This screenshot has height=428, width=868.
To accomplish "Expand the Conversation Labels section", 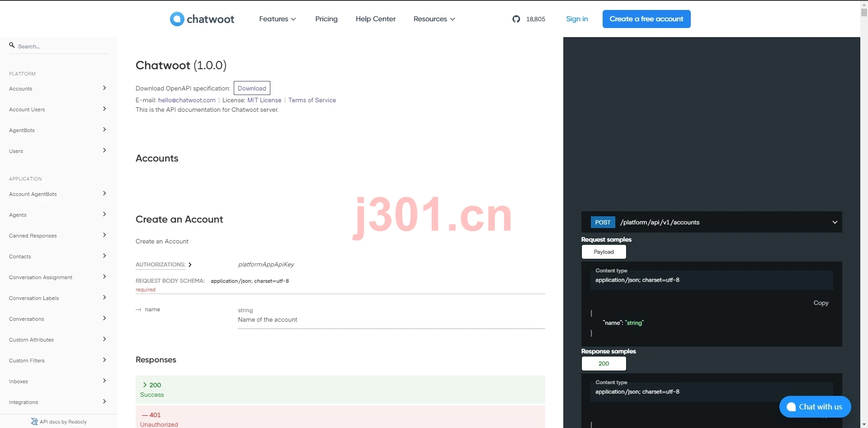I will (x=59, y=298).
